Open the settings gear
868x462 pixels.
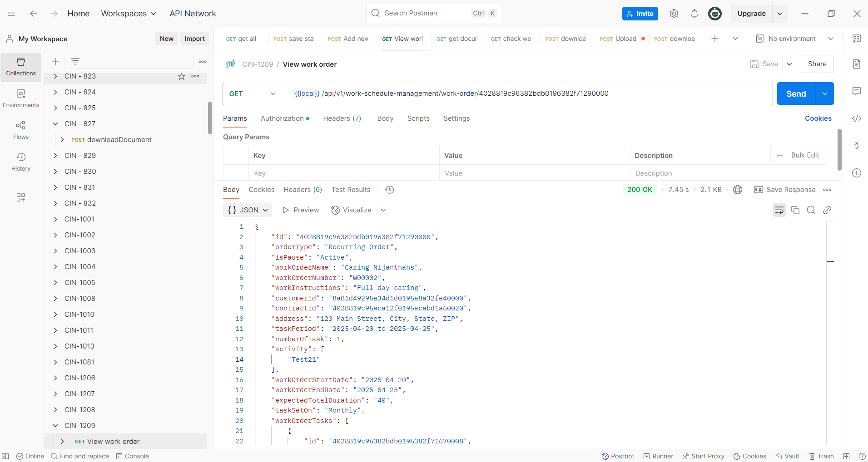674,14
